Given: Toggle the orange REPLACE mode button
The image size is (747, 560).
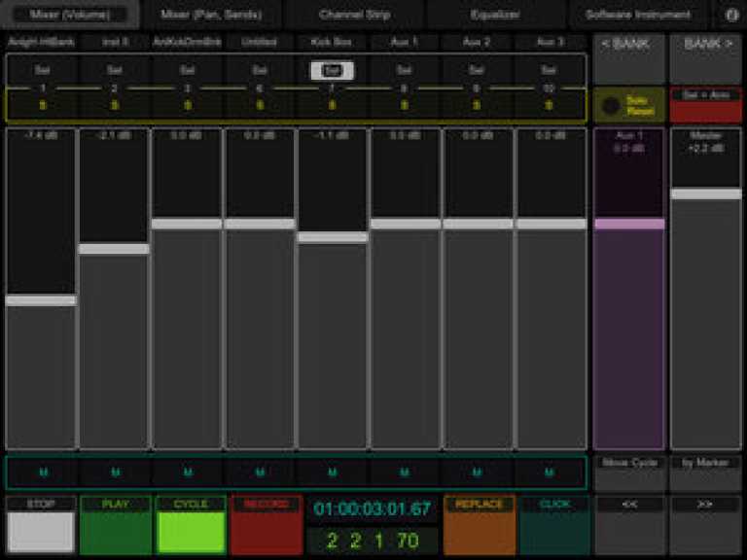Looking at the screenshot, I should [x=480, y=525].
